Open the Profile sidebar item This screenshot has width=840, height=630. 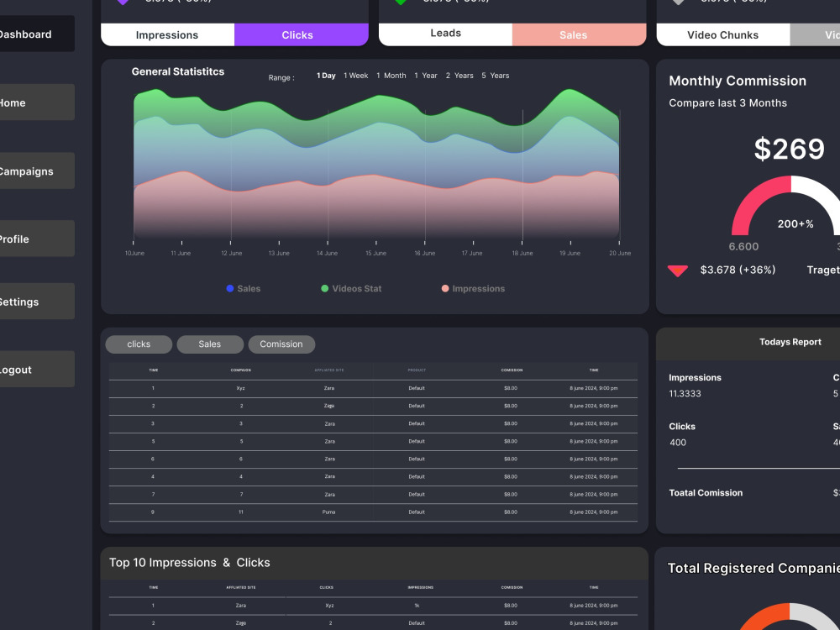36,239
